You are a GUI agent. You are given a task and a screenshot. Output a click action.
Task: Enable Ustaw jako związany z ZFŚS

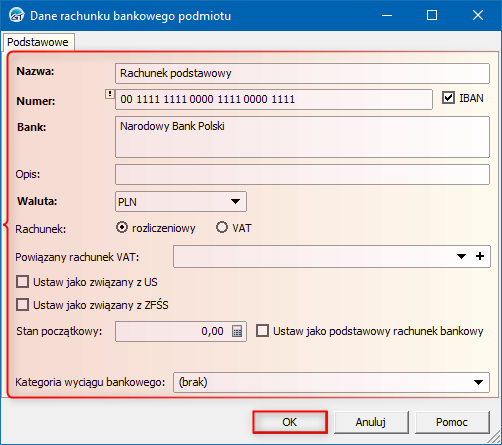(22, 305)
